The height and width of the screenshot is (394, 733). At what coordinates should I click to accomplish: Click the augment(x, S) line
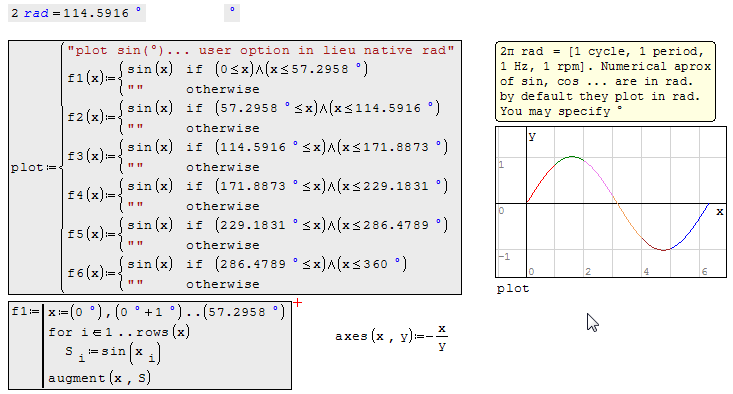[99, 378]
